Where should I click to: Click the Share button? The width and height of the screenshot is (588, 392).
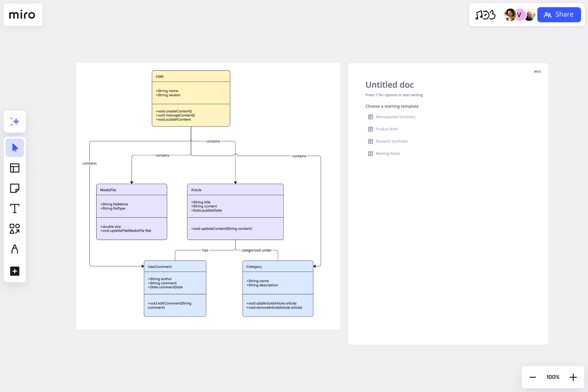point(559,14)
